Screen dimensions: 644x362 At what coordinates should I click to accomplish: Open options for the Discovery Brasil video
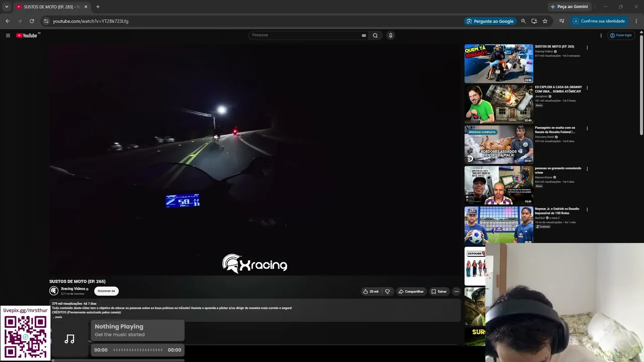point(587,129)
